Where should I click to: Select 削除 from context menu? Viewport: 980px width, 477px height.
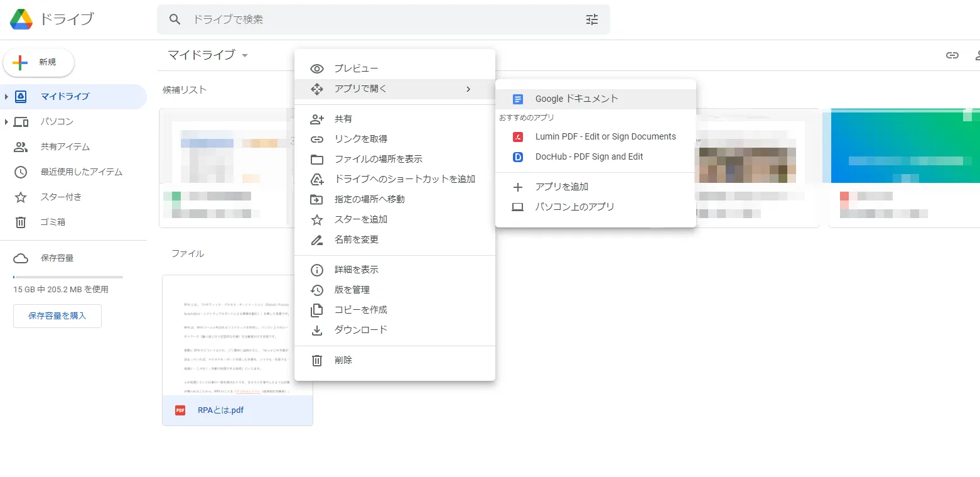point(395,360)
